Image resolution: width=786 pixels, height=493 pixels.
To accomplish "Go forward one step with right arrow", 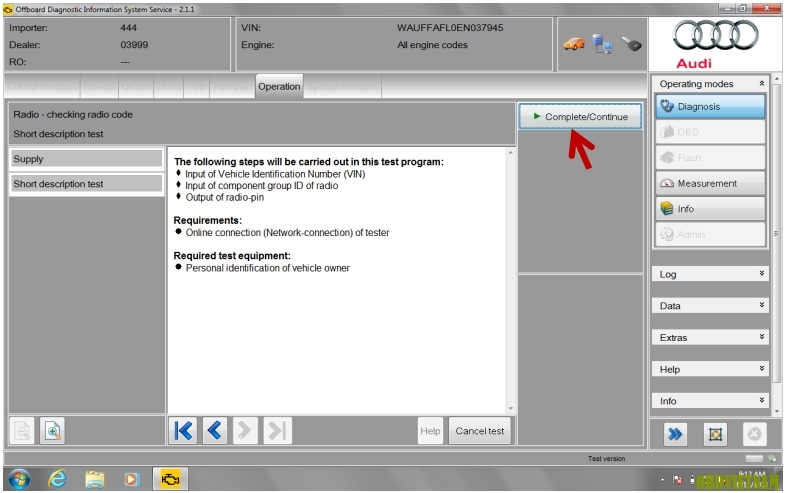I will click(245, 430).
